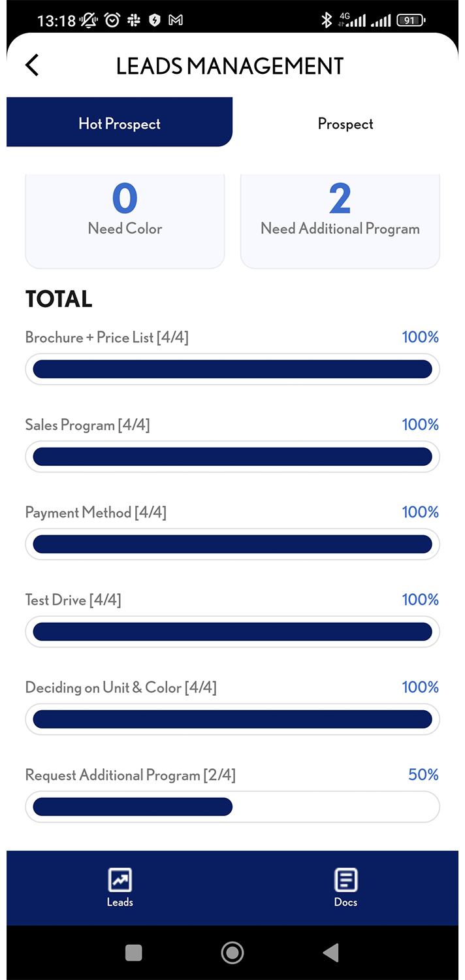Tap Android home circle icon
The image size is (465, 980).
click(x=232, y=953)
